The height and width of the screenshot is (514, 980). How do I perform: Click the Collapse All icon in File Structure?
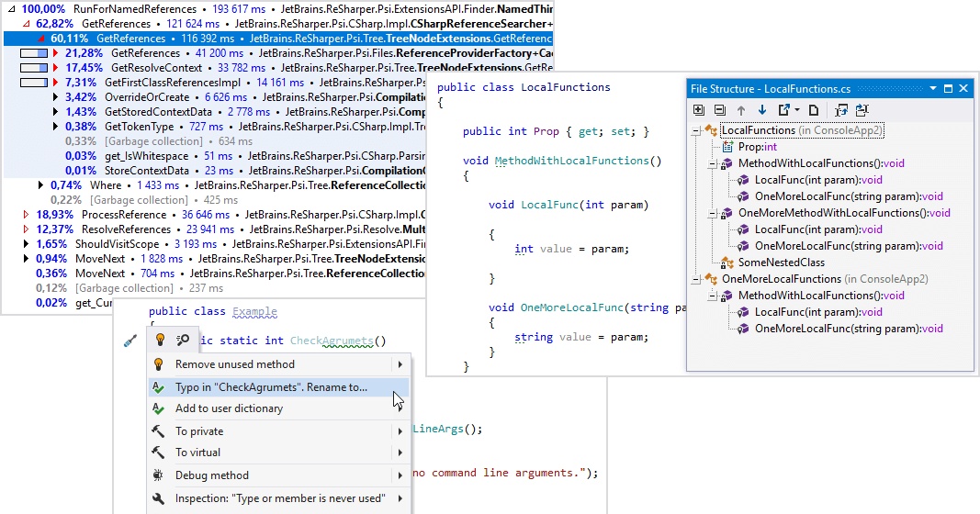point(720,110)
